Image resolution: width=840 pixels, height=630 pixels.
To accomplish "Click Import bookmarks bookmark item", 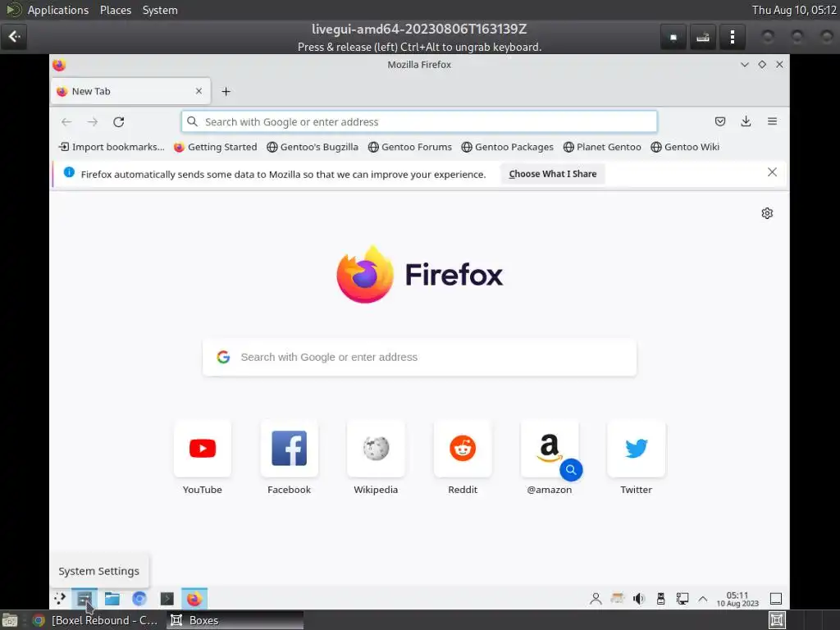I will point(112,147).
